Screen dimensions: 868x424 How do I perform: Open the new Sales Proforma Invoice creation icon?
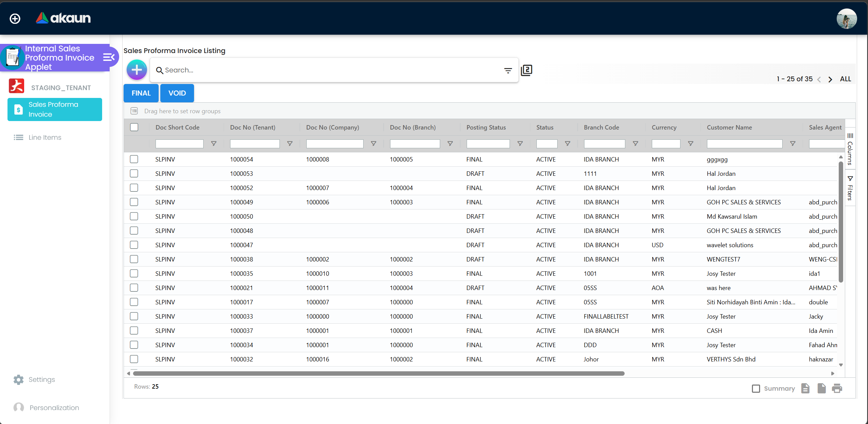pos(136,70)
